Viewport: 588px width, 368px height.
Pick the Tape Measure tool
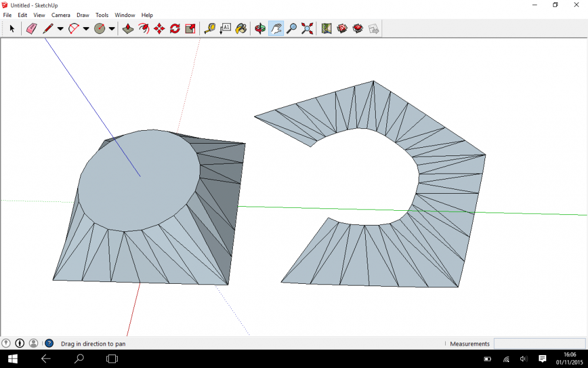tap(210, 28)
